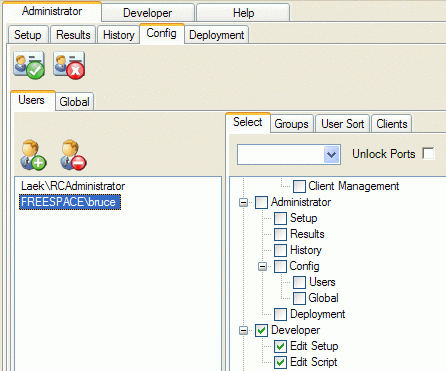This screenshot has width=446, height=371.
Task: Click the remove user icon
Action: coord(73,155)
